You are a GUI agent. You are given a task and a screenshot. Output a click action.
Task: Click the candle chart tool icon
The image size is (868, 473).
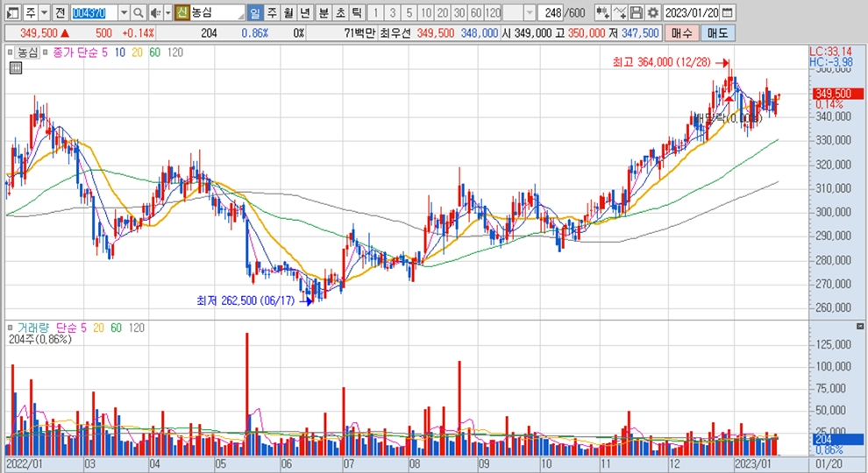click(x=602, y=13)
